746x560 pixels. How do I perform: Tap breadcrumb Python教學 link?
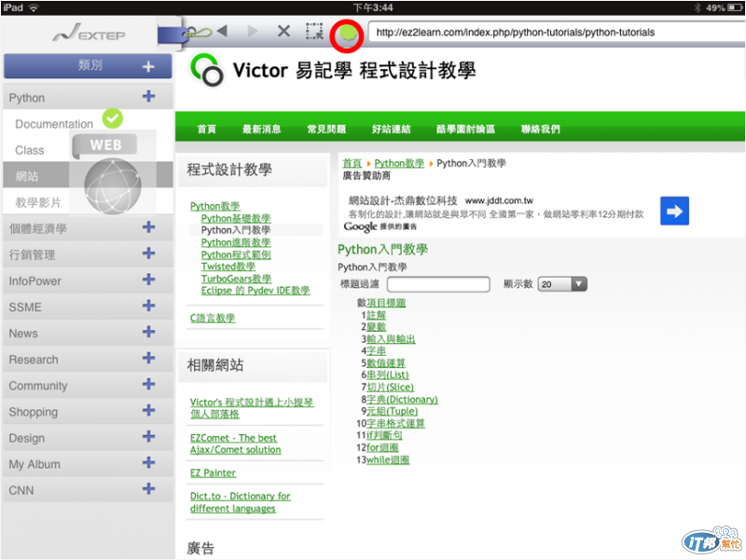399,163
